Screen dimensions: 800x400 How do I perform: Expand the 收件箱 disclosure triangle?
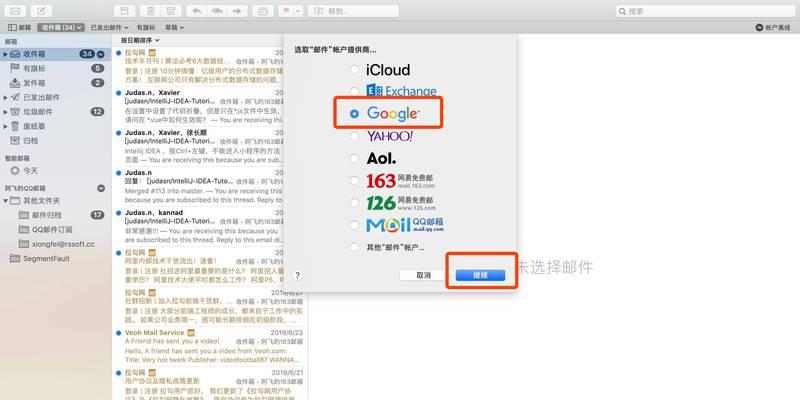click(5, 54)
